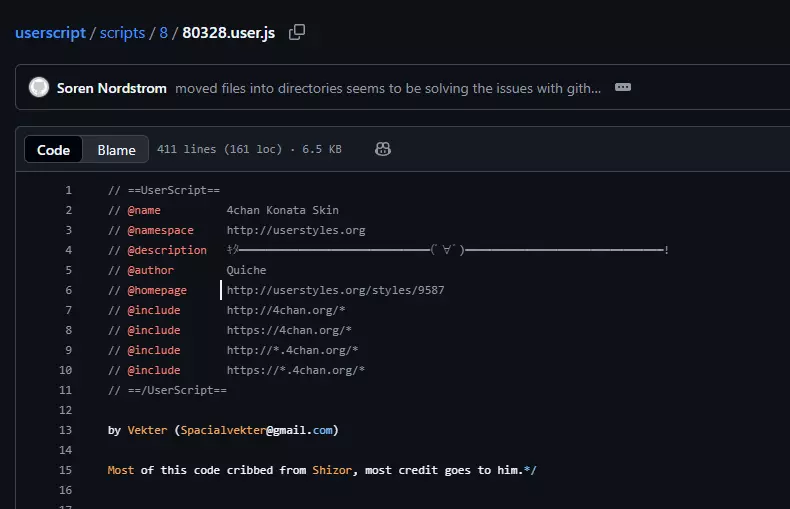Screen dimensions: 790x509
Task: Go to the scripts folder breadcrumb
Action: (122, 33)
